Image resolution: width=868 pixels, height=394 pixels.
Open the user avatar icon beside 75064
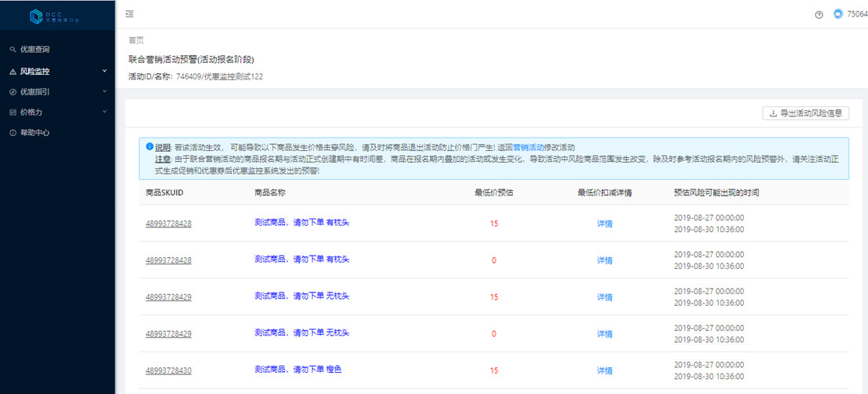837,14
